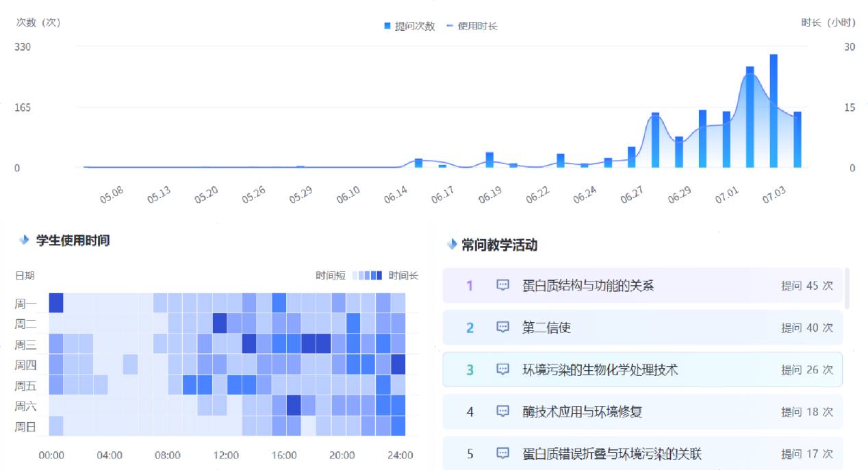
Task: Select 环境污染的生物化学处理技术 highlighted row
Action: coord(642,370)
